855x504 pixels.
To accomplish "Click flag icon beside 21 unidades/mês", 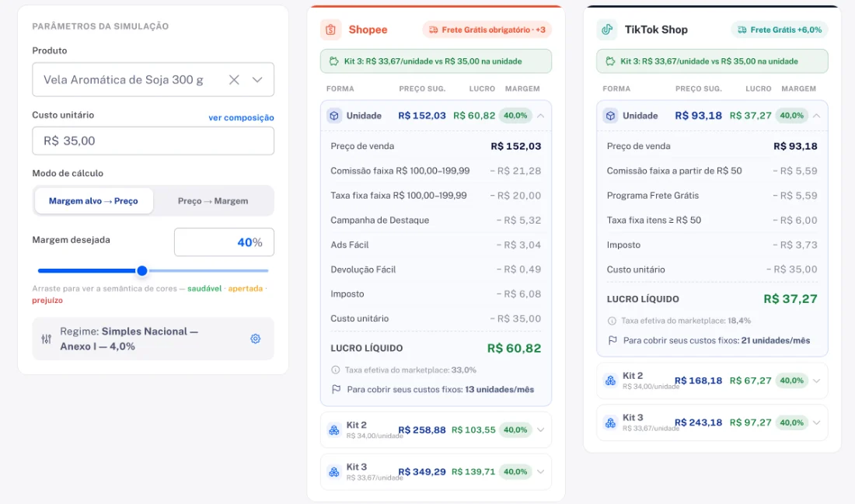I will (612, 340).
